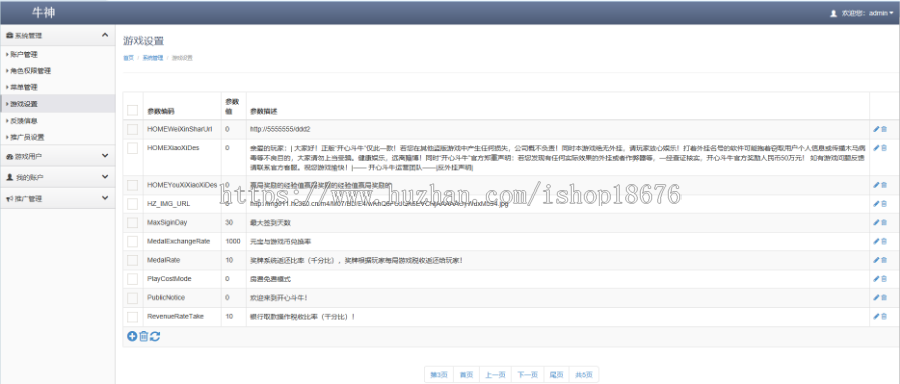Delete the PublicNotice row
The image size is (900, 384).
(884, 297)
